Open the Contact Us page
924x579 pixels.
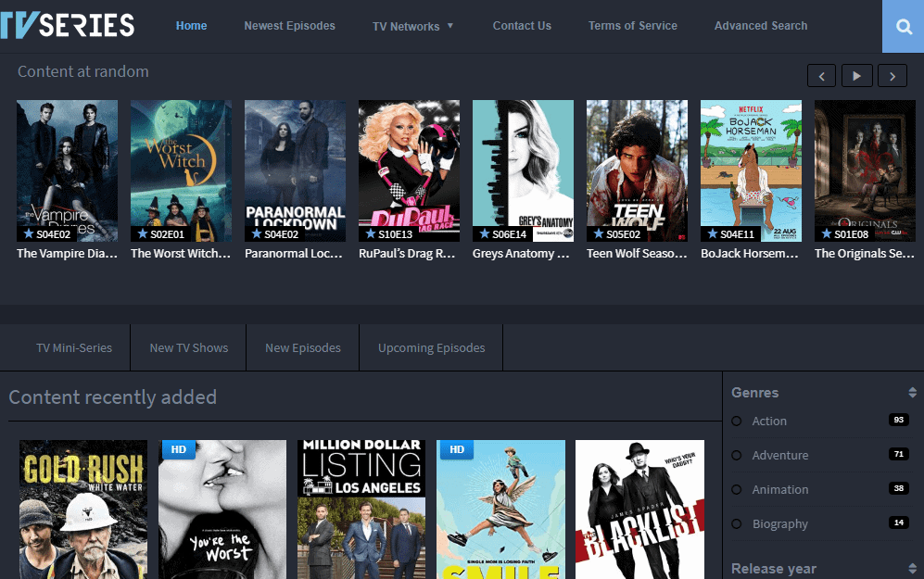pyautogui.click(x=522, y=26)
